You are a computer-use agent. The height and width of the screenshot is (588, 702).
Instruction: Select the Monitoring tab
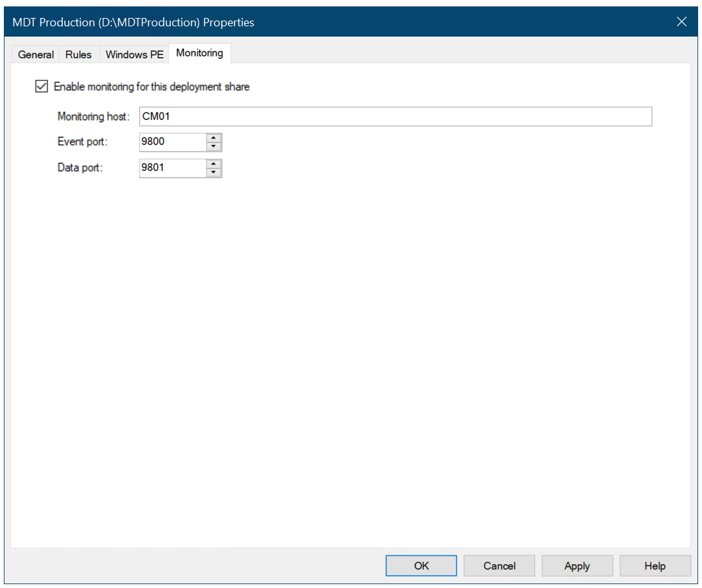[x=199, y=53]
